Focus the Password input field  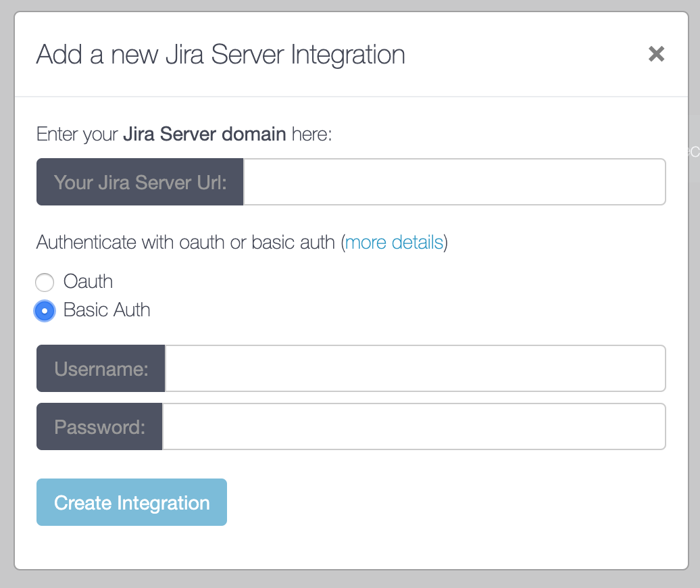pos(414,426)
